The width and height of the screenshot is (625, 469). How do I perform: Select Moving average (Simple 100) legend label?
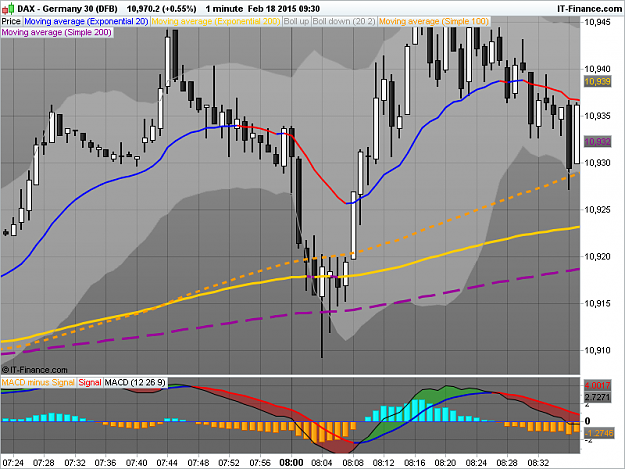[x=434, y=22]
